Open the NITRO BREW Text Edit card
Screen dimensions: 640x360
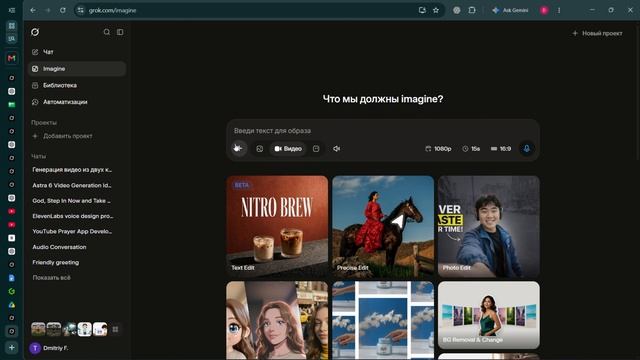pyautogui.click(x=277, y=227)
